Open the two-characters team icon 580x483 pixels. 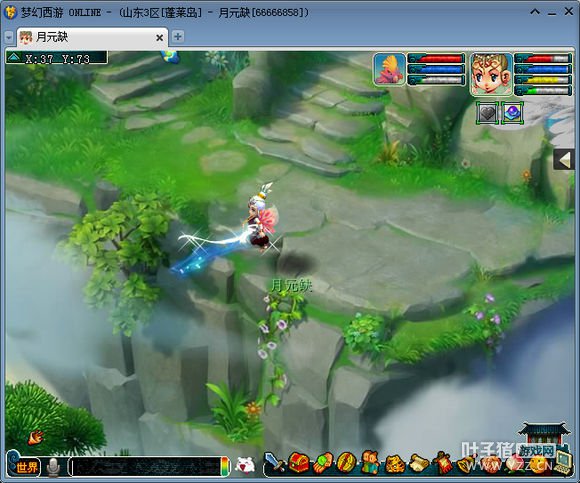[x=370, y=462]
